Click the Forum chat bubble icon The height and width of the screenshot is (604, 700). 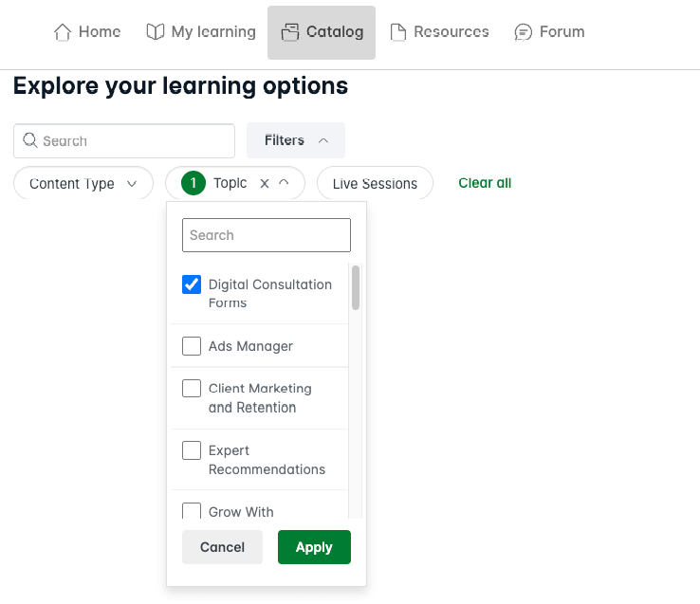click(x=524, y=32)
